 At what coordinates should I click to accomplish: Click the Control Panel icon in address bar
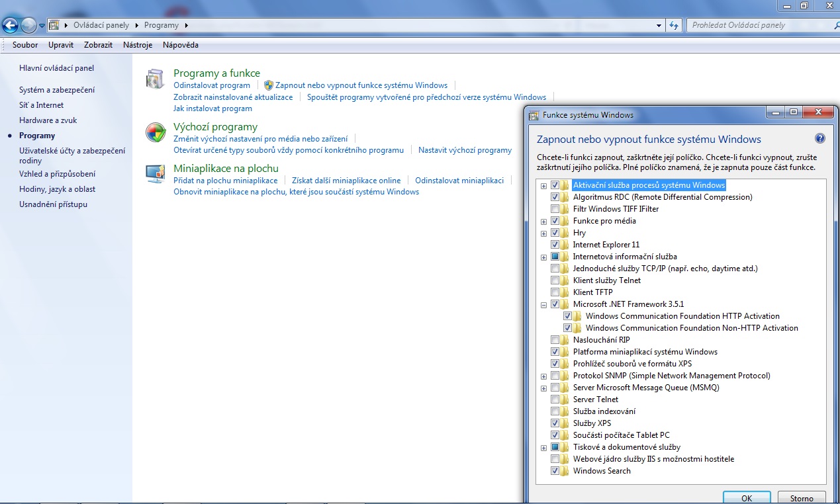[x=54, y=25]
